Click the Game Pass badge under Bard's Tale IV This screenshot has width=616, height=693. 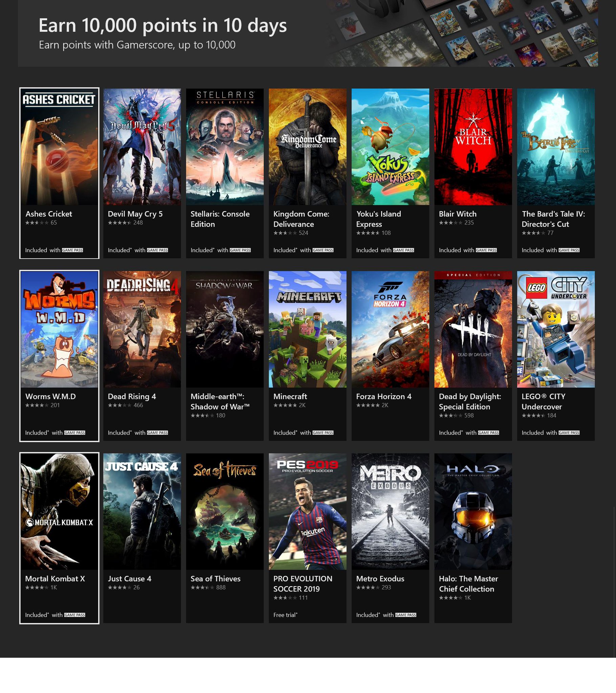(569, 250)
